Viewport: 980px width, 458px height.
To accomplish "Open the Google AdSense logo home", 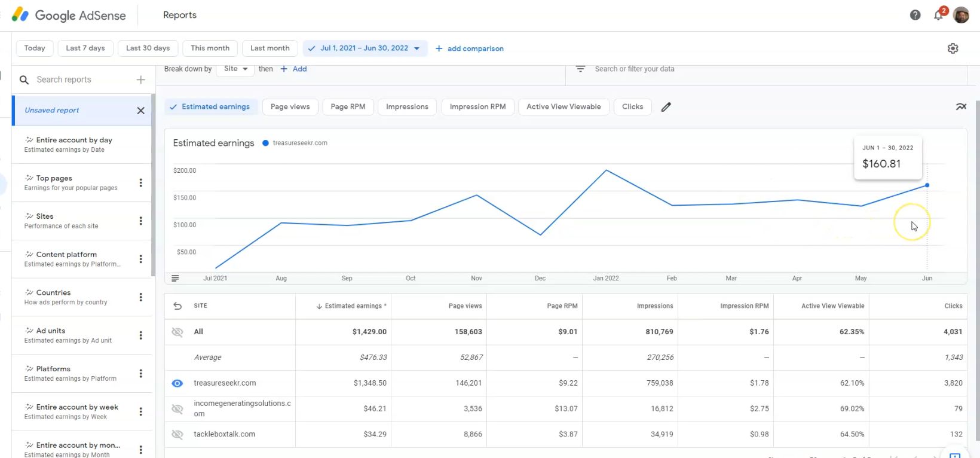I will [x=69, y=15].
